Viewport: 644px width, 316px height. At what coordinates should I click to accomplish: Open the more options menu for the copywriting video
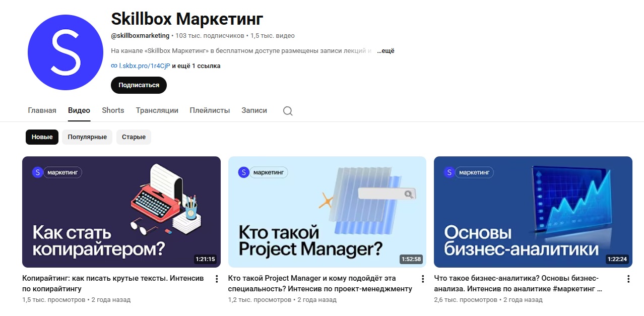tap(217, 279)
